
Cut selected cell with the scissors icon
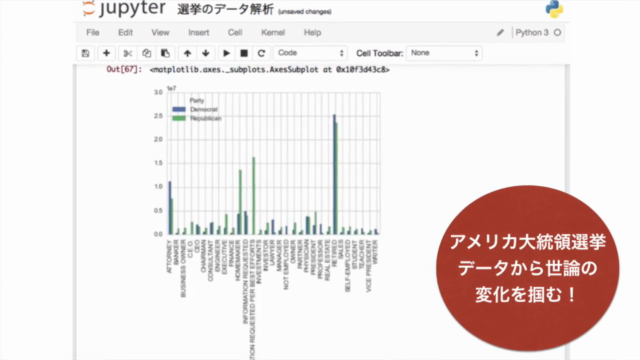(128, 53)
